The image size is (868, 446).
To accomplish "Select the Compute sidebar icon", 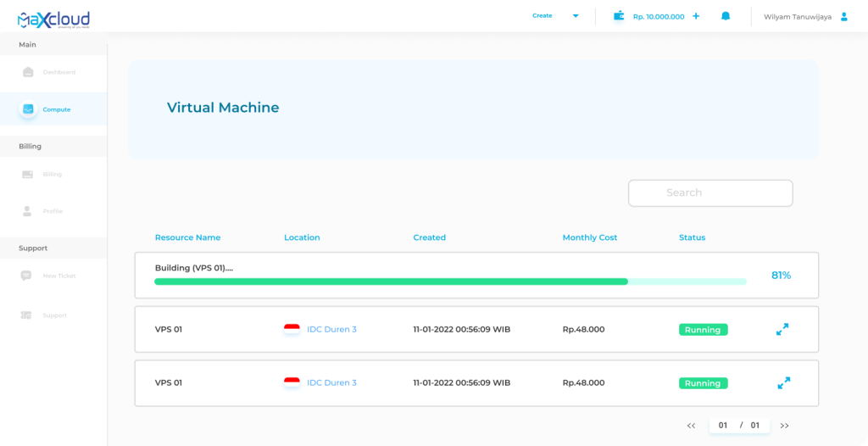I will click(x=28, y=109).
